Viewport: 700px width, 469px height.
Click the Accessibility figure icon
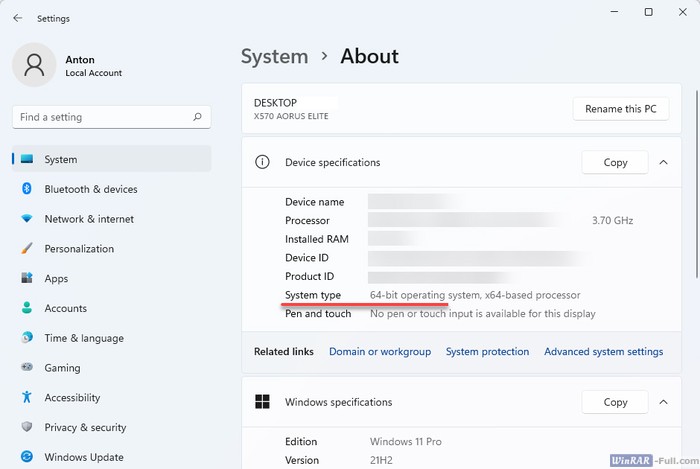tap(26, 398)
